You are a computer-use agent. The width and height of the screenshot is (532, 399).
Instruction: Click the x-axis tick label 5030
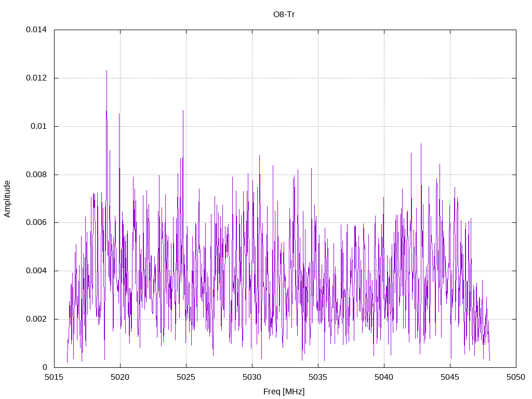[252, 377]
